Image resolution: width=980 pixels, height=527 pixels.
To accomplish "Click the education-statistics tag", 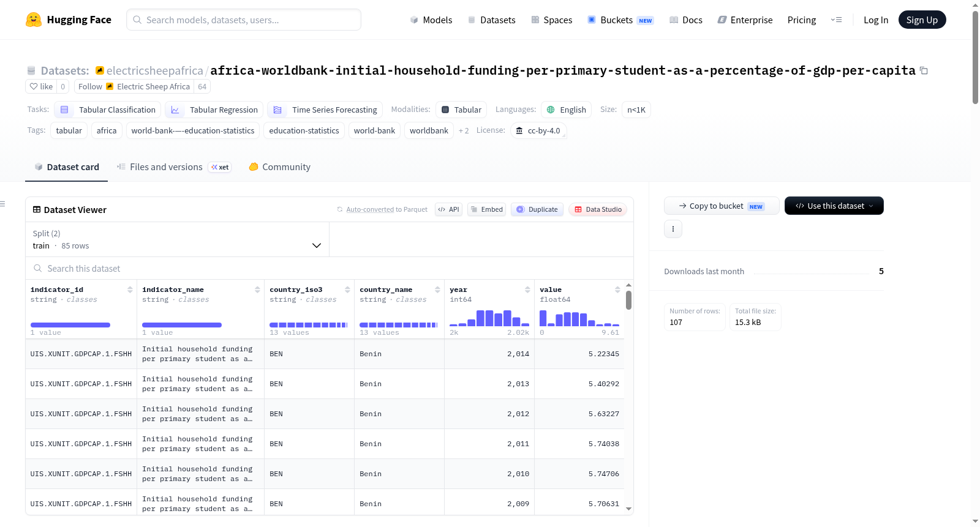I will point(304,130).
